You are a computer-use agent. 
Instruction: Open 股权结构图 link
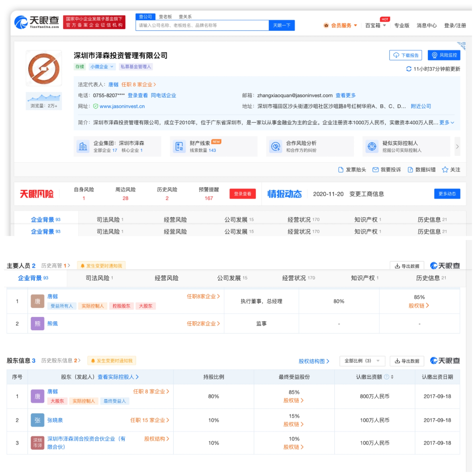[x=314, y=361]
